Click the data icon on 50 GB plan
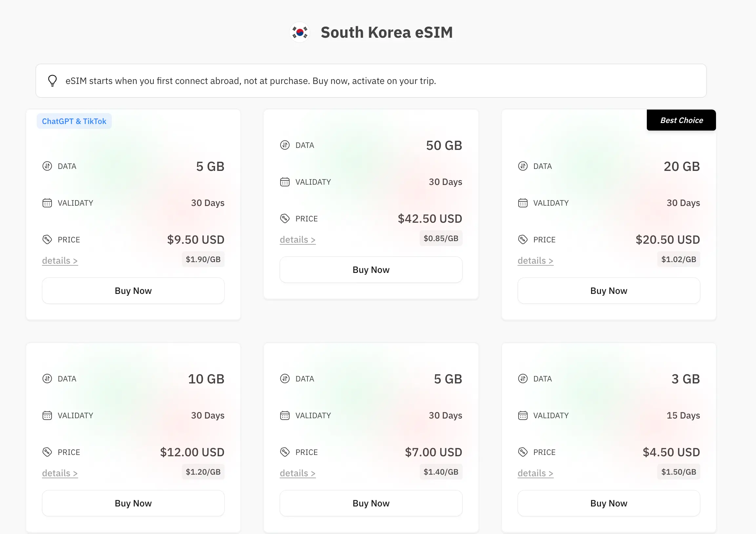756x534 pixels. (x=285, y=145)
